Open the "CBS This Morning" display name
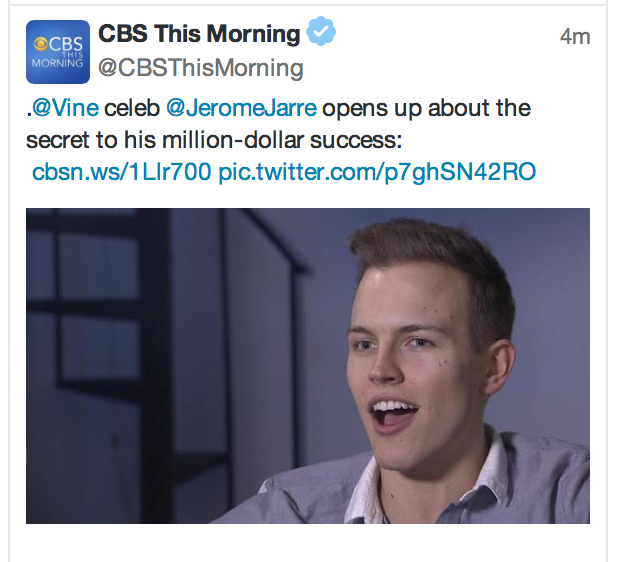 [x=199, y=34]
